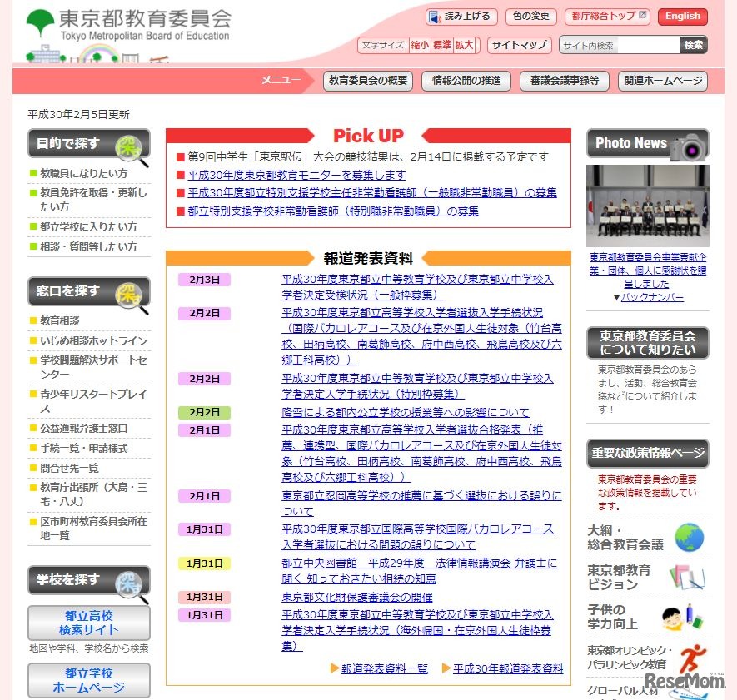The width and height of the screenshot is (737, 700).
Task: Click the camera icon in the Photo News header
Action: tap(690, 143)
